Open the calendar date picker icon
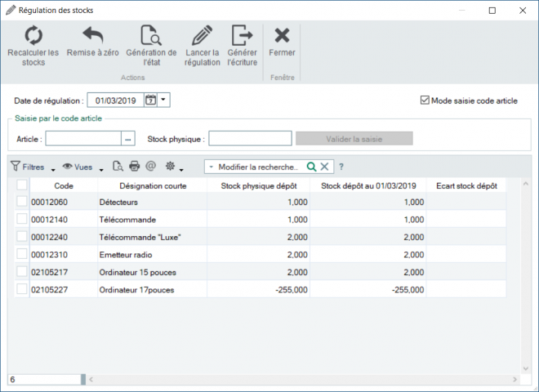The image size is (539, 392). [150, 100]
